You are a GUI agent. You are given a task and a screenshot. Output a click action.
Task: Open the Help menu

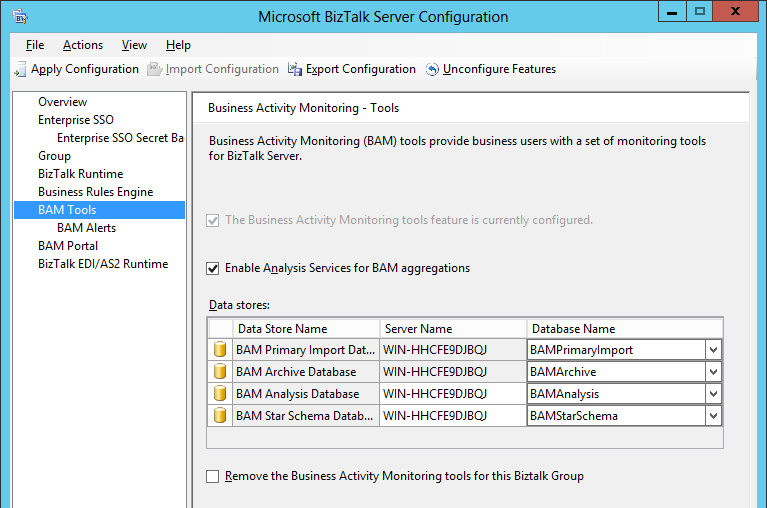click(178, 45)
